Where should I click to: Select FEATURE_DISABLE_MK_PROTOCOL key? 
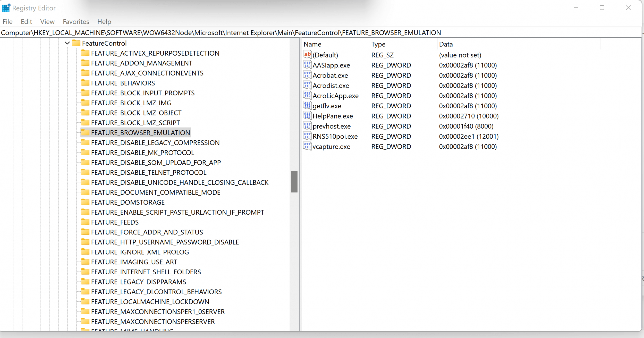[143, 153]
